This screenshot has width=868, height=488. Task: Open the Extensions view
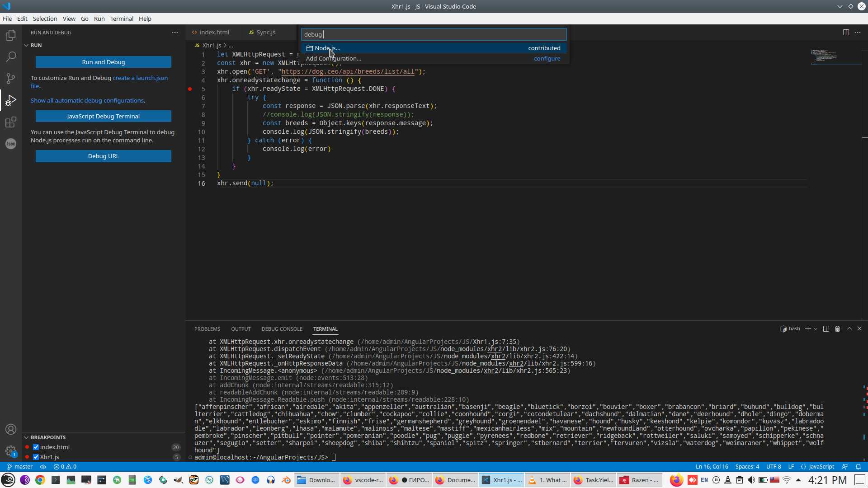tap(11, 122)
